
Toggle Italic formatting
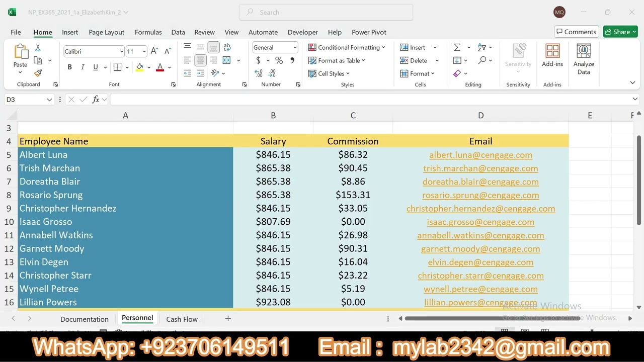point(83,67)
